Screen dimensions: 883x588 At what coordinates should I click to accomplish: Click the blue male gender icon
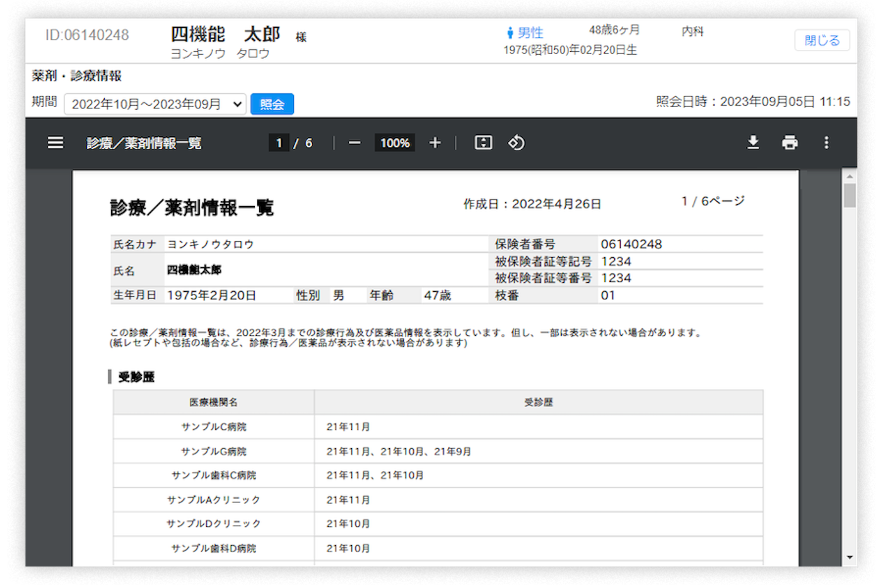[x=510, y=33]
